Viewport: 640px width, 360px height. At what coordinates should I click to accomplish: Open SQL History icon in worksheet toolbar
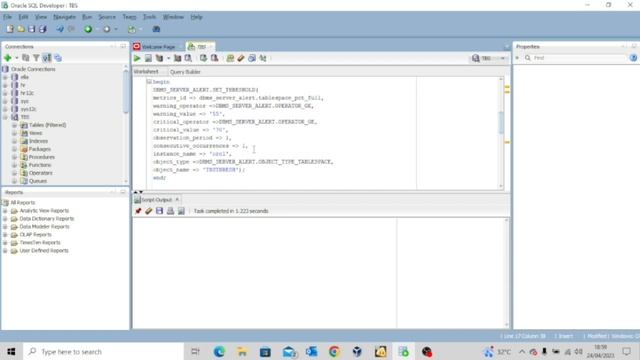(252, 58)
